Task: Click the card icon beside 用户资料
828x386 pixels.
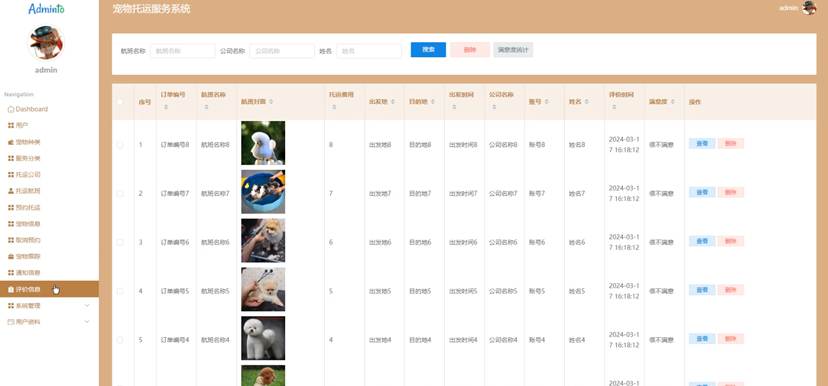Action: [11, 322]
